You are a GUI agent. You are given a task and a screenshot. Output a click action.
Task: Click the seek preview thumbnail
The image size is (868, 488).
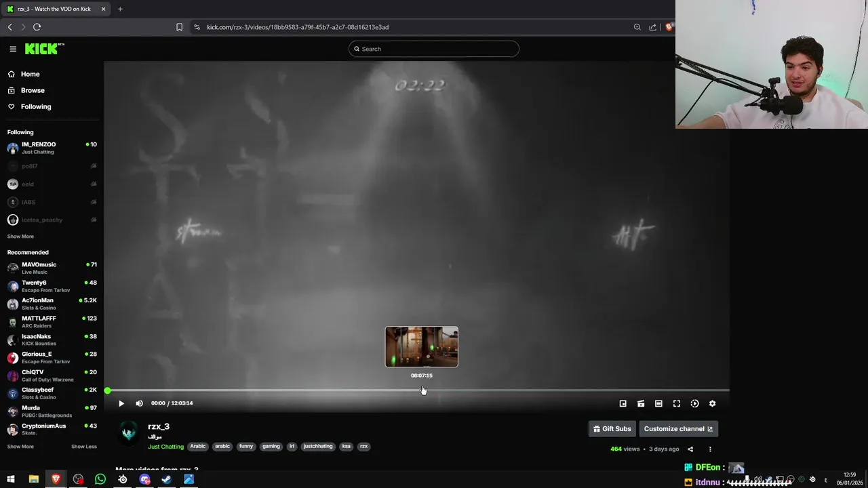[422, 346]
